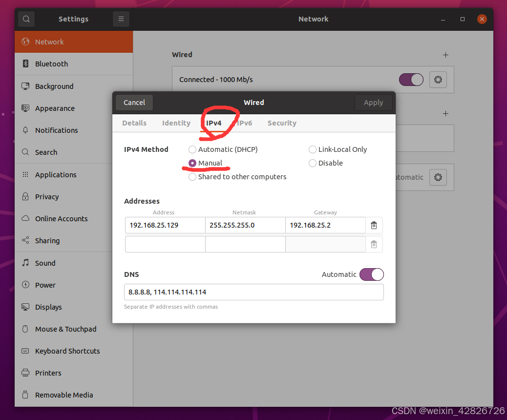Delete the first address row with trash icon
Viewport: 507px width, 420px height.
click(x=374, y=225)
